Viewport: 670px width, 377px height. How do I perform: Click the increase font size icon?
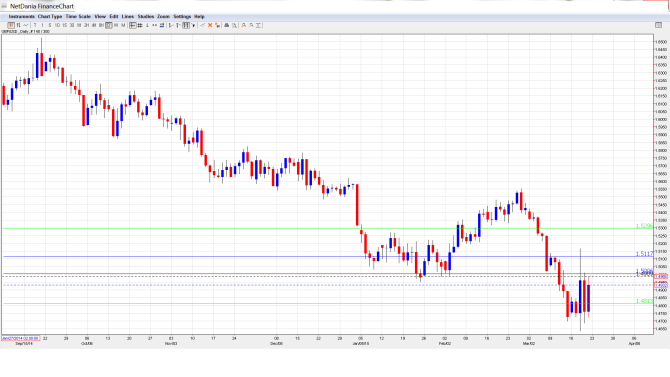coord(244,25)
